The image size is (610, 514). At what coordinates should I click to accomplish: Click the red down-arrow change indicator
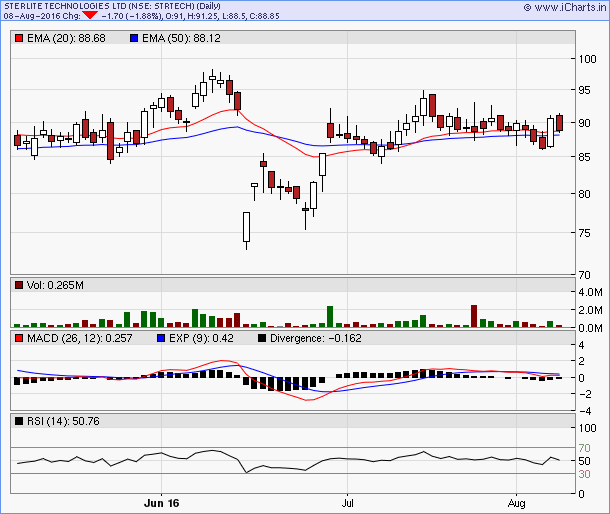tap(90, 15)
